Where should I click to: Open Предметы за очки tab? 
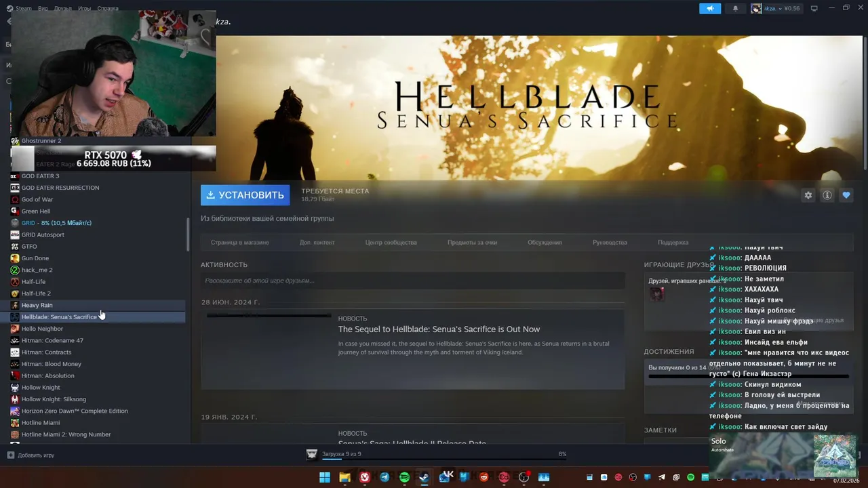472,243
